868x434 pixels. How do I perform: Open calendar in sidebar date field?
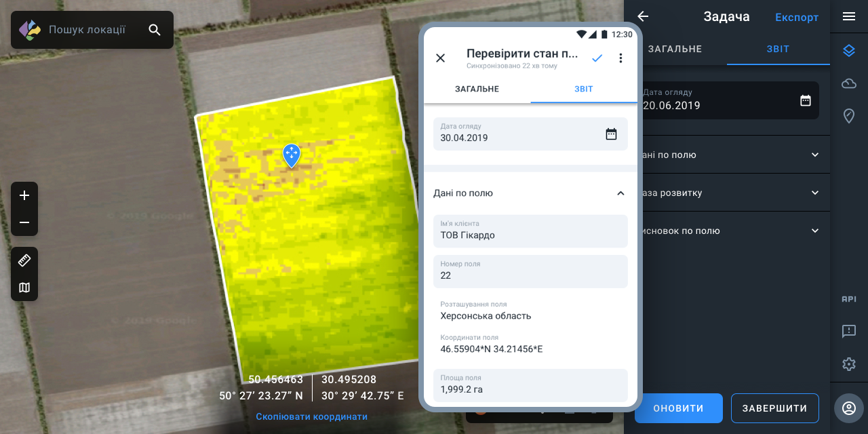tap(806, 100)
